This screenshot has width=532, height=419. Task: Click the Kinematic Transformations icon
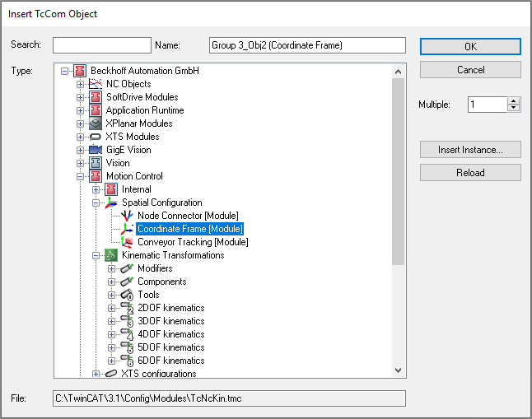click(111, 255)
